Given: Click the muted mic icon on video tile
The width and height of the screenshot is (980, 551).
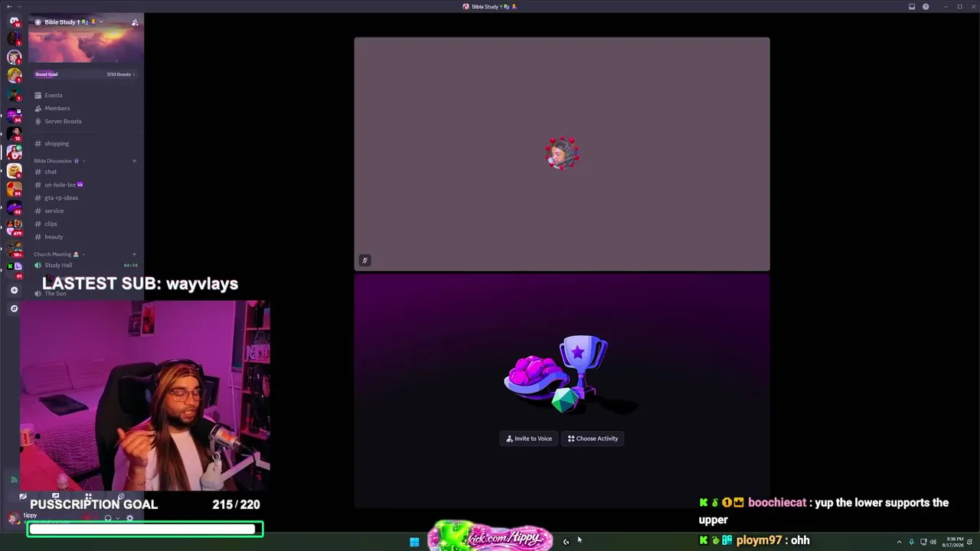Looking at the screenshot, I should click(x=364, y=260).
